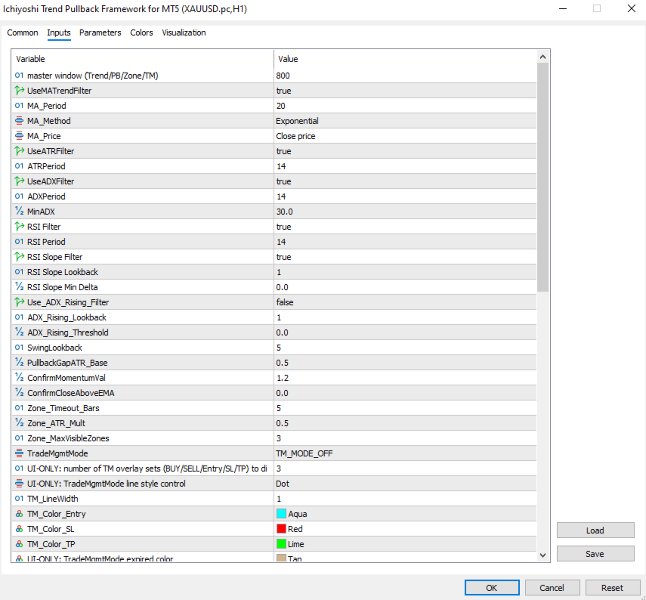Screen dimensions: 646x600
Task: Click the double-type icon beside PullbackGapATR_Base
Action: 19,363
